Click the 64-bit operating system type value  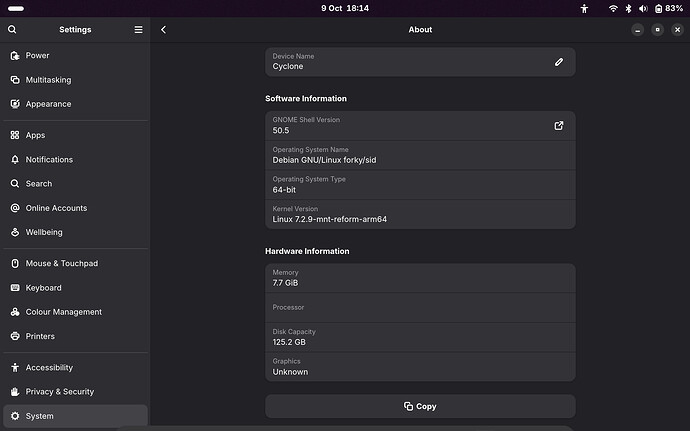point(284,190)
